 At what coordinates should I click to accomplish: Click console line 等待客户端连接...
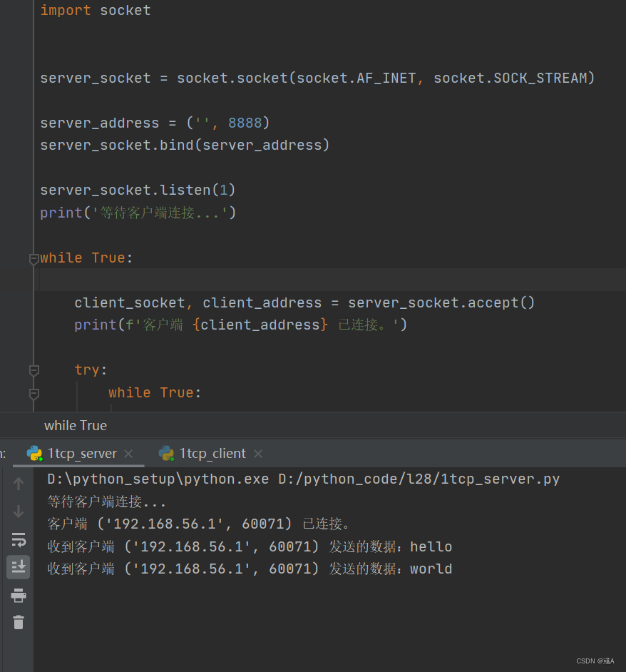point(106,502)
